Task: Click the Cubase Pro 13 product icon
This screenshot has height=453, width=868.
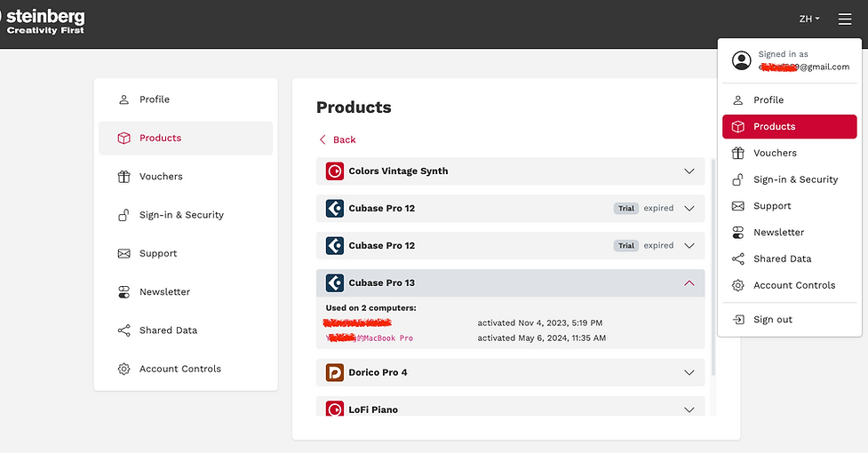Action: click(335, 283)
